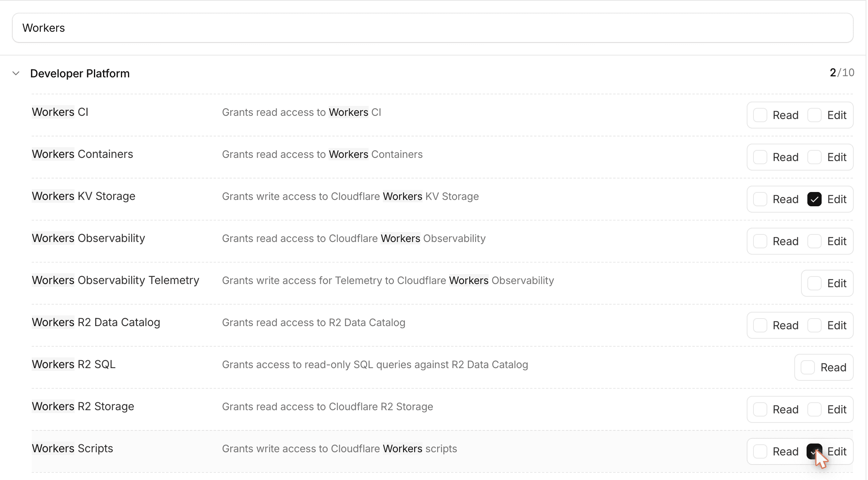Collapse the Developer Platform section chevron
Viewport: 868px width, 480px height.
coord(16,73)
